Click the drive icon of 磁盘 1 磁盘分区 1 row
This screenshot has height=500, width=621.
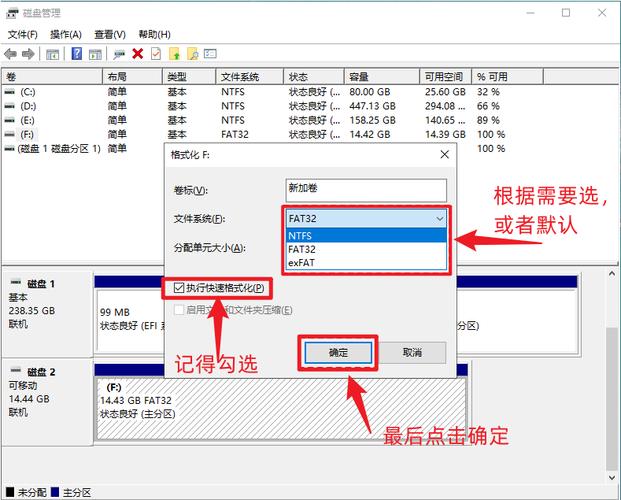point(10,149)
